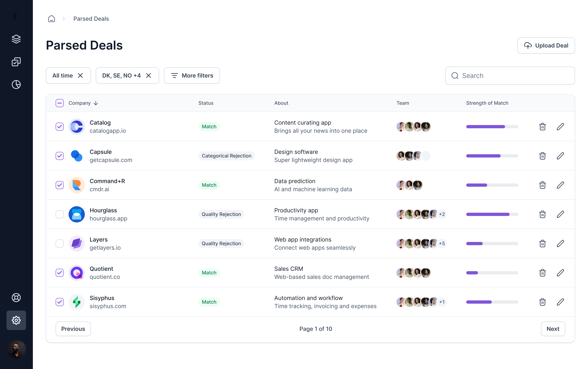The image size is (588, 369).
Task: Toggle the select-all header checkbox
Action: coord(59,103)
